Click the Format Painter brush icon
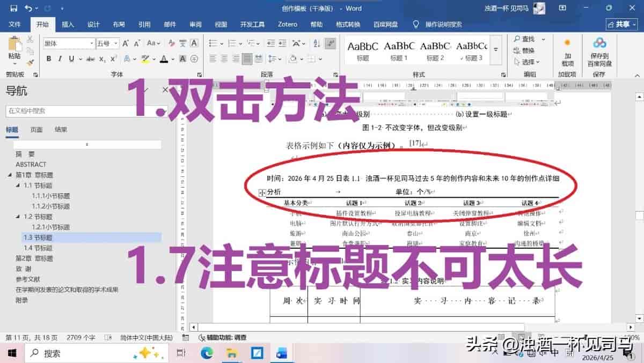Image resolution: width=644 pixels, height=363 pixels. (30, 62)
